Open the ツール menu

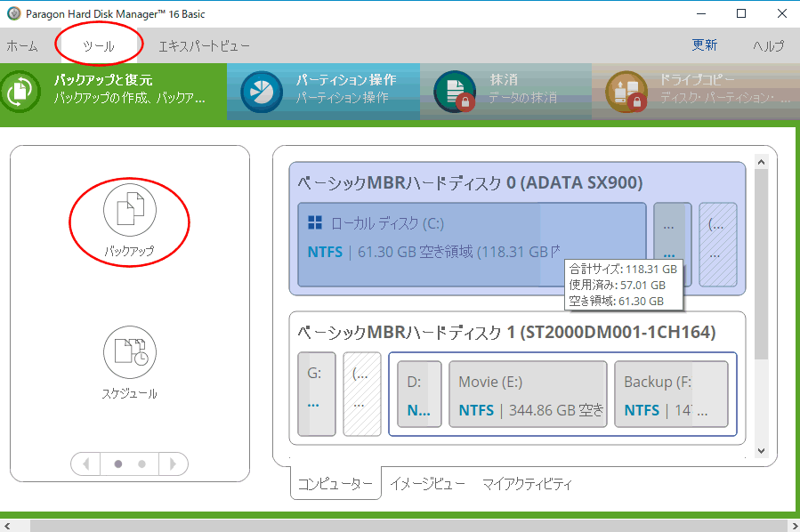98,45
